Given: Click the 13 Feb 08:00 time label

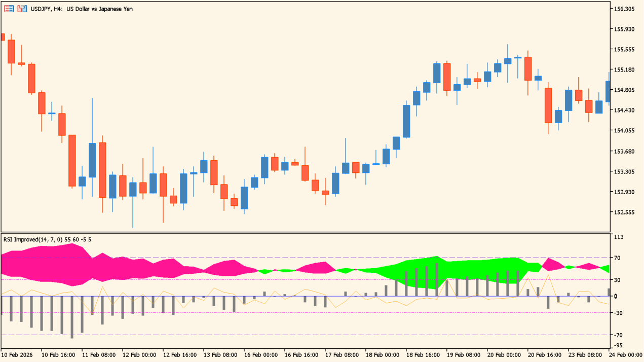Looking at the screenshot, I should click(220, 355).
